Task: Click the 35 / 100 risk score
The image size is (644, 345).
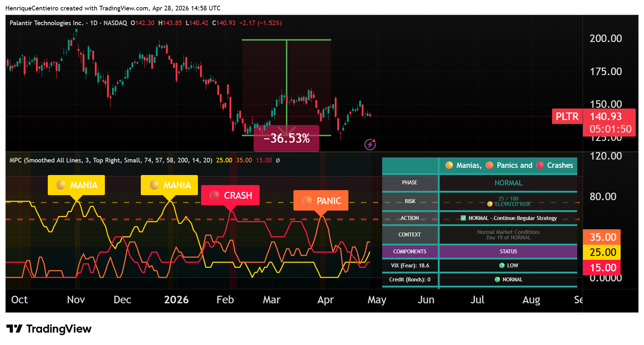Action: (x=508, y=199)
